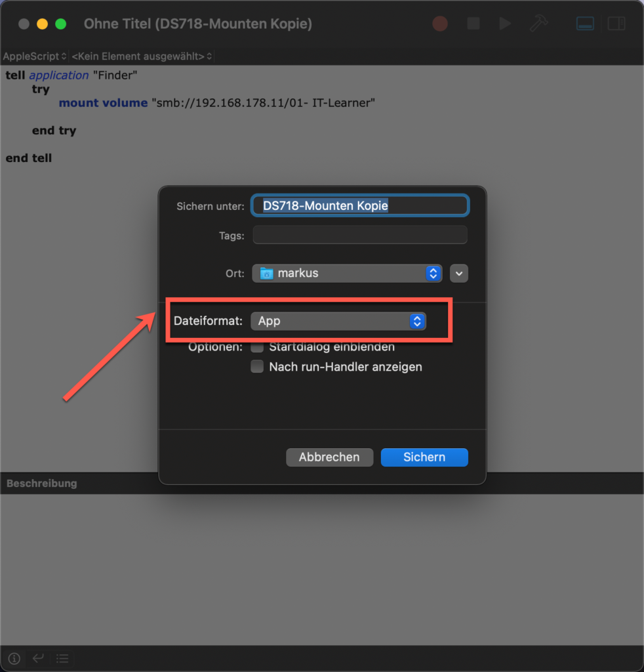The height and width of the screenshot is (672, 644).
Task: Enable 'Nach run-Handler anzeigen' checkbox
Action: point(257,367)
